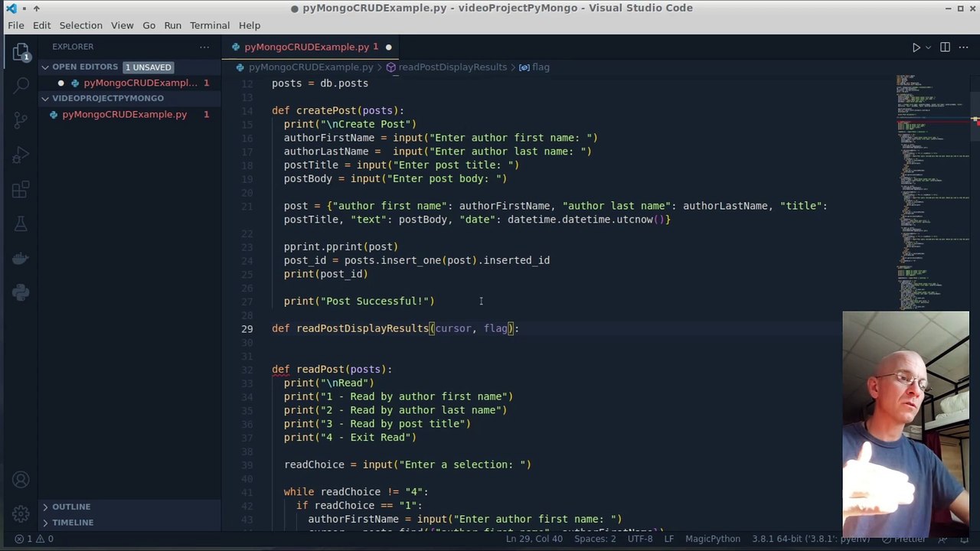The width and height of the screenshot is (980, 551).
Task: Click Ln 29, Col 40 in status bar
Action: [x=534, y=539]
